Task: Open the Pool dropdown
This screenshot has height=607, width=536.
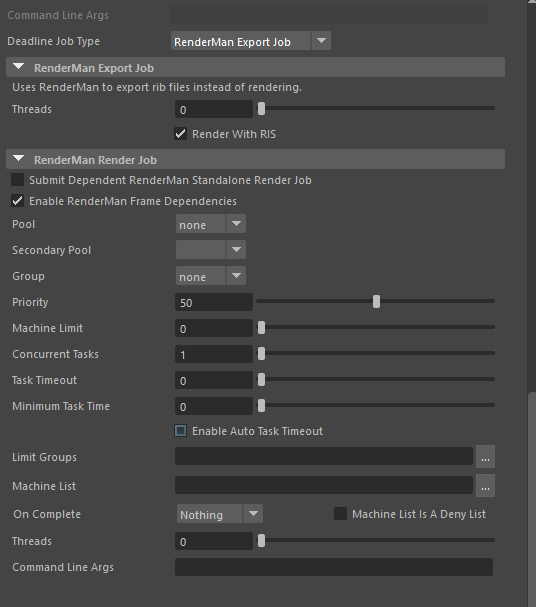Action: 211,224
